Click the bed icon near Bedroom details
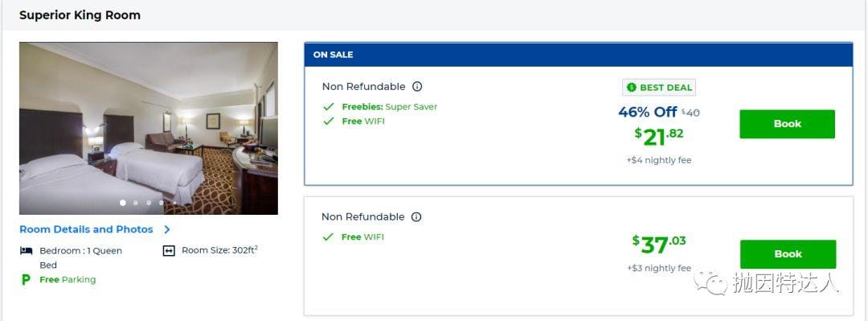The image size is (868, 321). (26, 250)
